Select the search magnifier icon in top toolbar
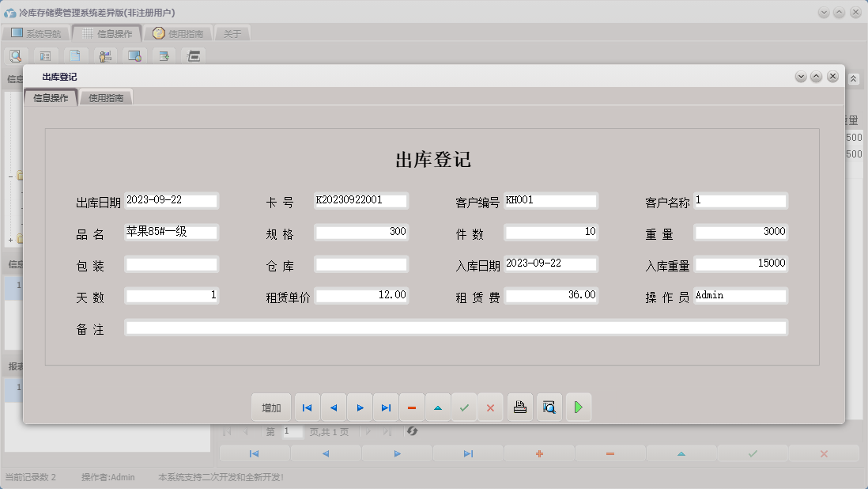 pyautogui.click(x=16, y=55)
